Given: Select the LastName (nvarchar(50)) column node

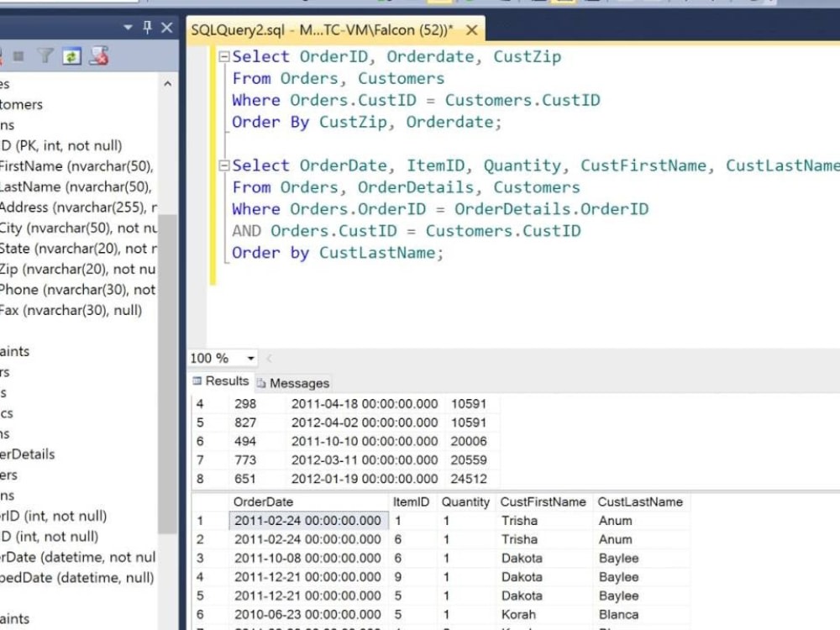Looking at the screenshot, I should point(76,187).
